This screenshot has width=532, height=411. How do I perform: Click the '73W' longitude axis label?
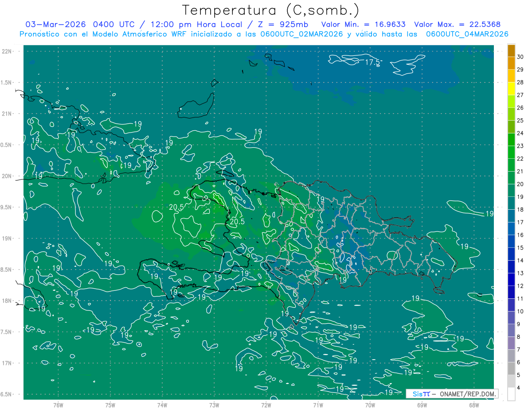click(214, 405)
